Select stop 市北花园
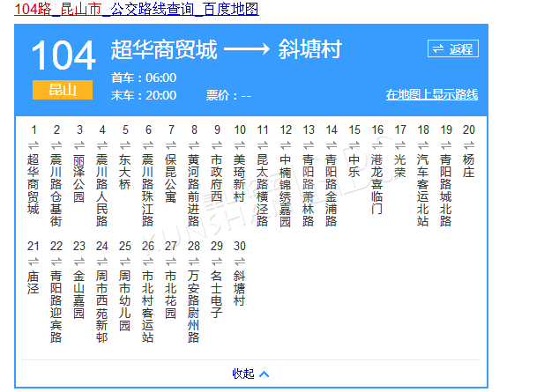Screen dimensions: 544x392 tap(171, 294)
